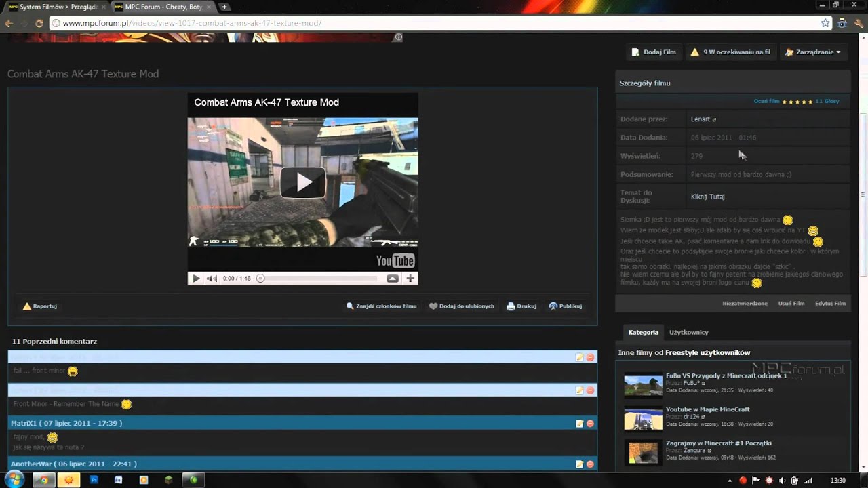
Task: Switch to System Filmów browser tab
Action: (56, 7)
